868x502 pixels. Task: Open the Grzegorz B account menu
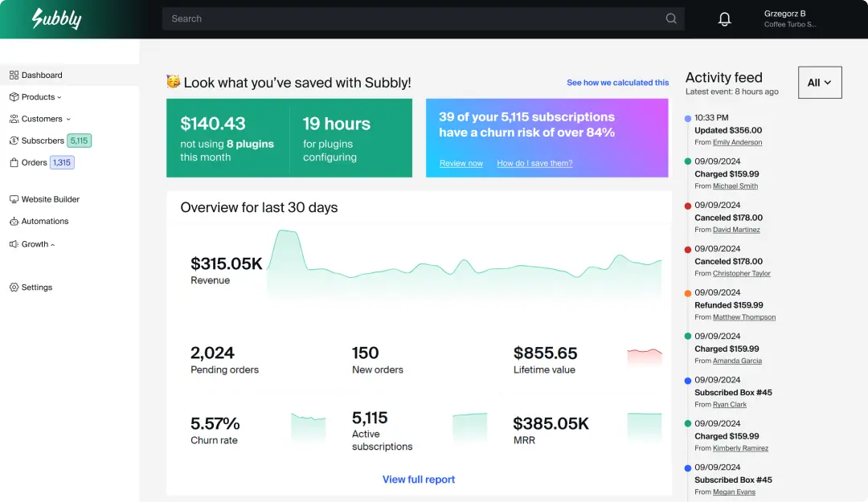point(789,18)
